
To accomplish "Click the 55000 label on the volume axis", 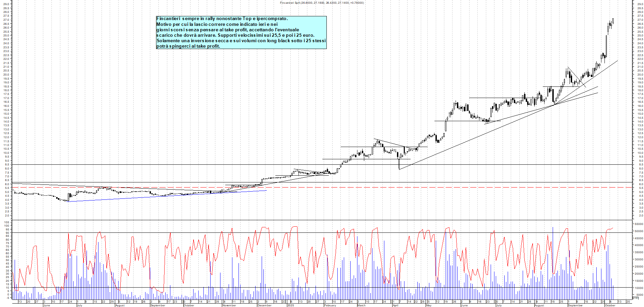I will tap(639, 224).
